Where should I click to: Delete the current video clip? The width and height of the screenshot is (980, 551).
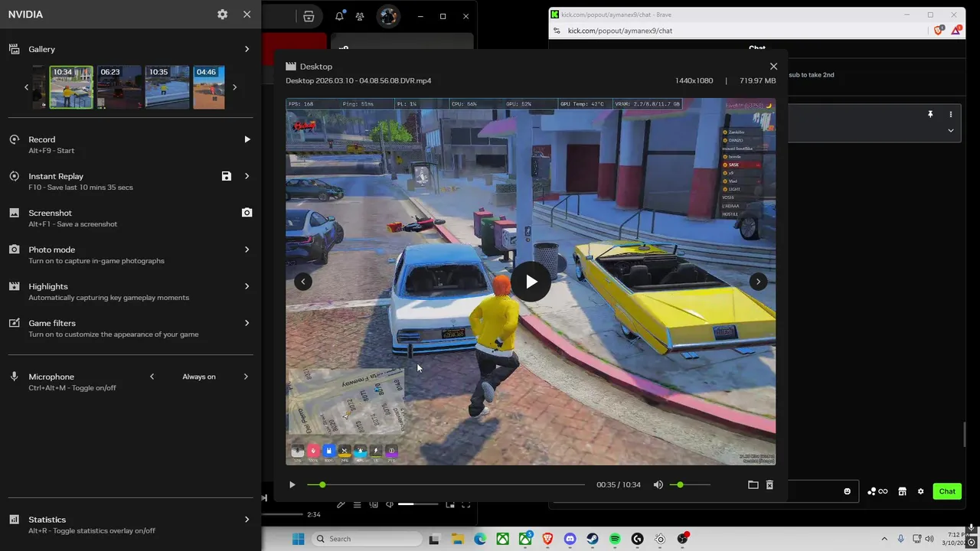[x=769, y=484]
